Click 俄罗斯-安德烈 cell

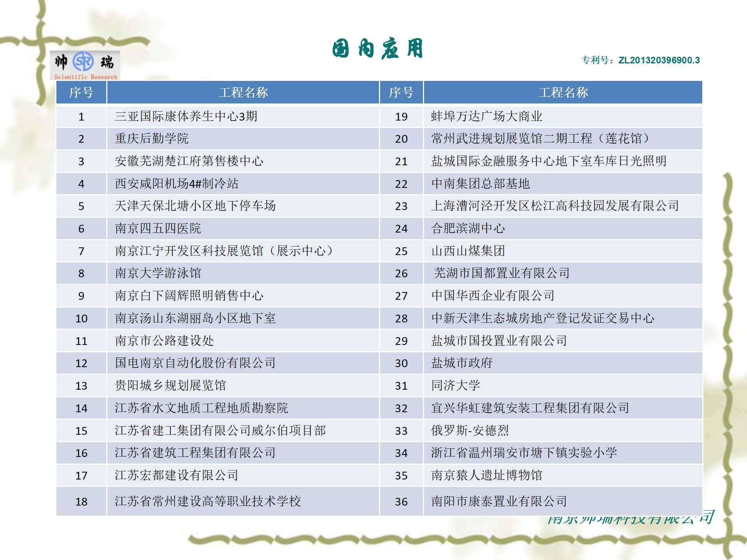(563, 430)
